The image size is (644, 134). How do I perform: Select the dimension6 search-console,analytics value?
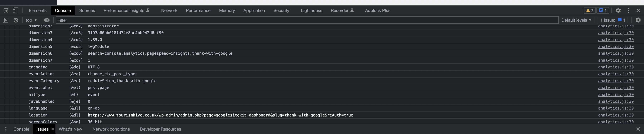click(160, 53)
